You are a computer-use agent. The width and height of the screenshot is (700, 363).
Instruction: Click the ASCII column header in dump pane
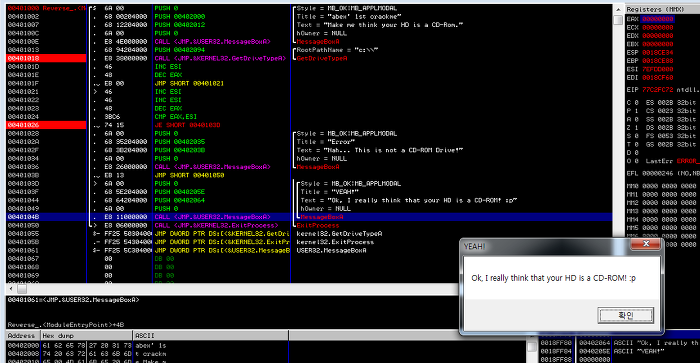[x=211, y=335]
